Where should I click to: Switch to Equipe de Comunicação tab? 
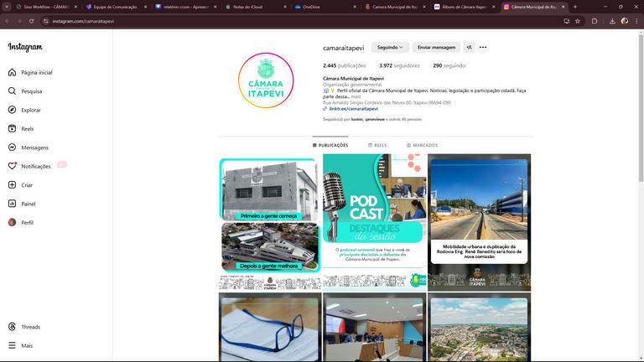pos(116,7)
